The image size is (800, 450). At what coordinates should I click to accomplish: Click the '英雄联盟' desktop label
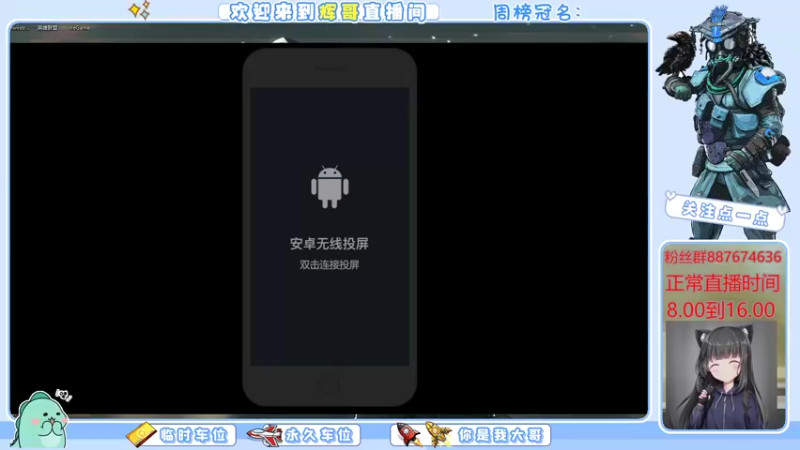47,28
